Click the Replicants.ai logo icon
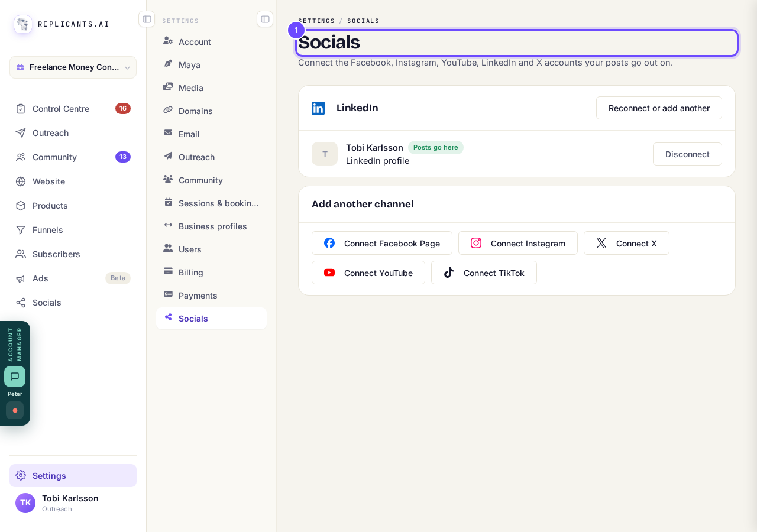Image resolution: width=757 pixels, height=532 pixels. (x=23, y=24)
